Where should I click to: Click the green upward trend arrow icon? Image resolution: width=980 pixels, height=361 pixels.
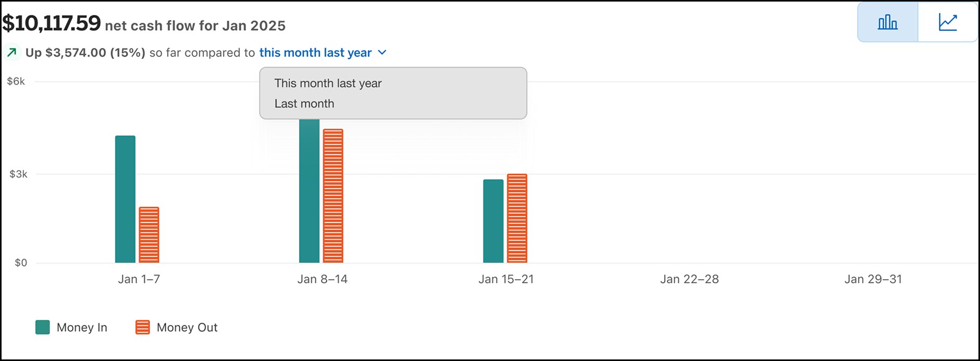12,52
